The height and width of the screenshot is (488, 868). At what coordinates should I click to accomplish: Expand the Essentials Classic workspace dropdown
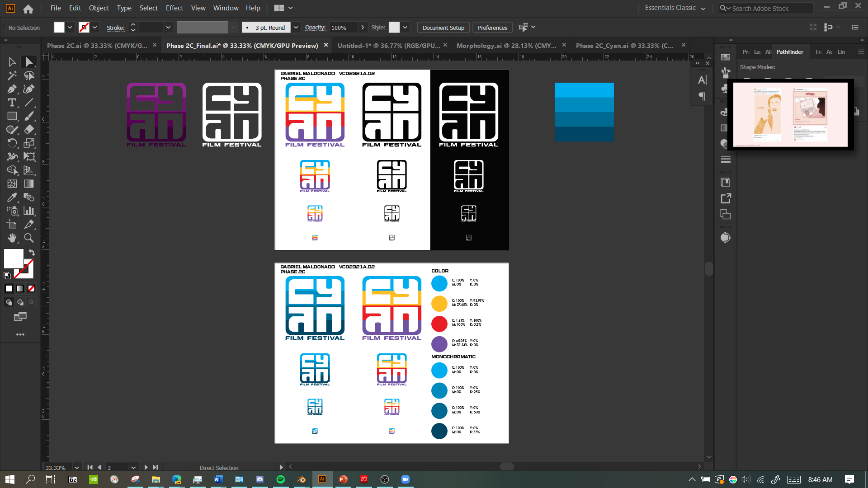(x=703, y=9)
